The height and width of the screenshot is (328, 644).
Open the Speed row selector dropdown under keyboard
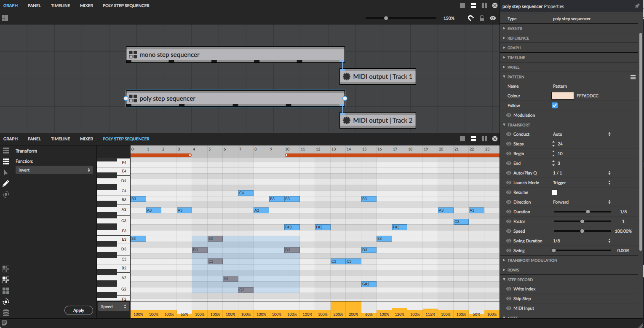point(114,306)
